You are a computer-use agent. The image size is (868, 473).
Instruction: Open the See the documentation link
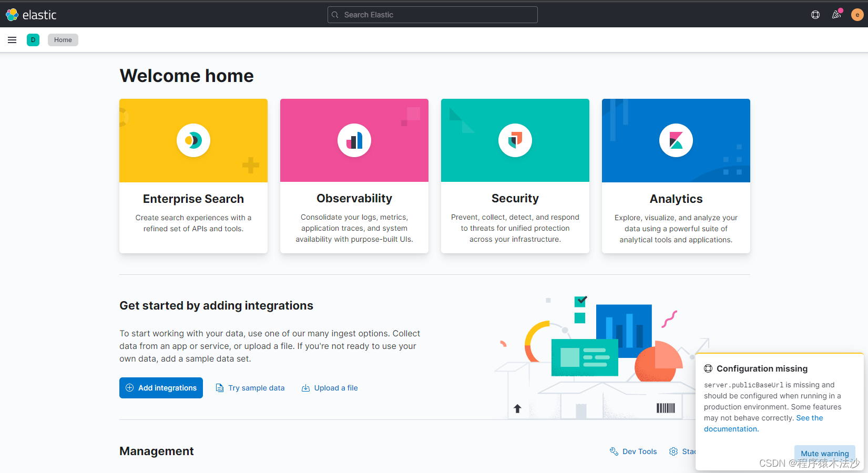(x=763, y=424)
